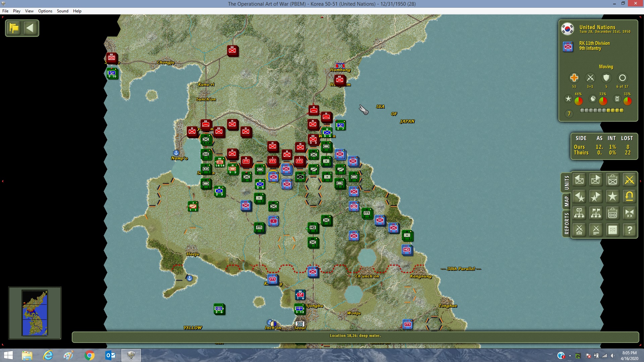Open File Explorer from the taskbar
The image size is (644, 362).
point(27,355)
